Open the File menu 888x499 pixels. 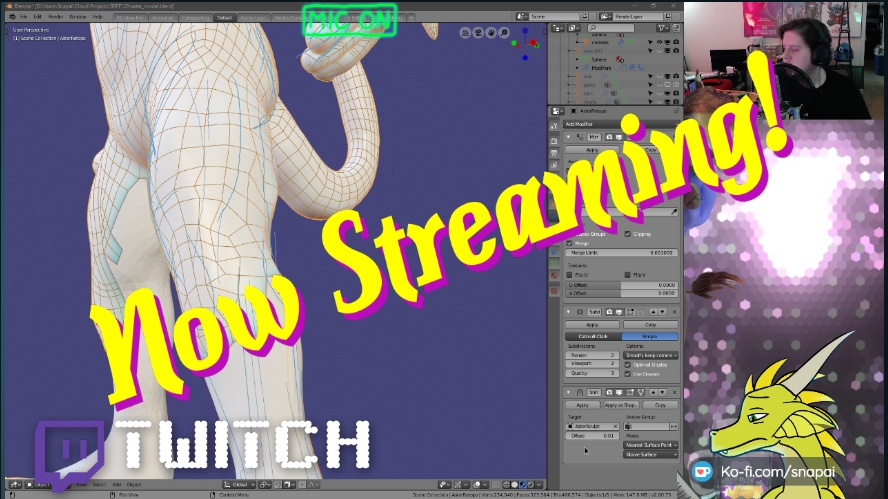[23, 17]
